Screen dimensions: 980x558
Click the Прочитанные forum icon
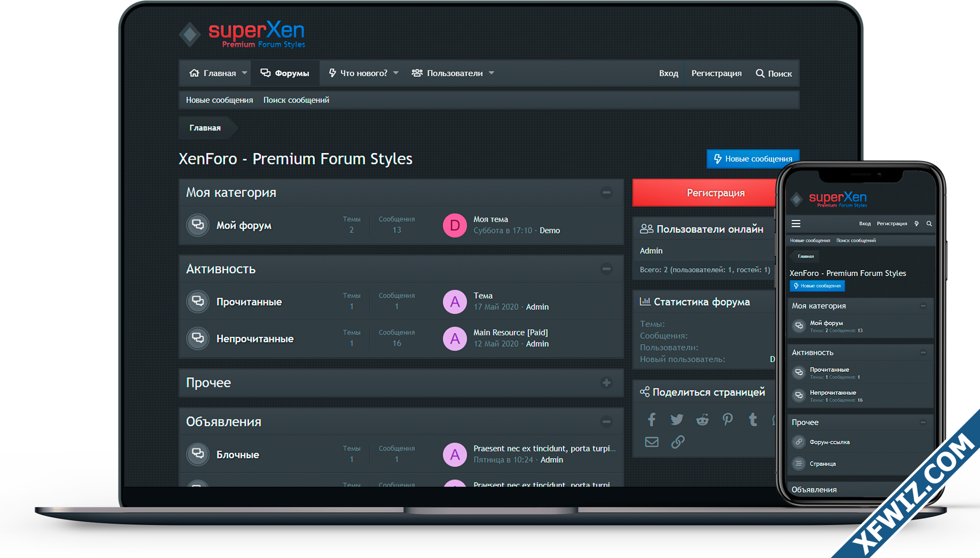pos(198,301)
